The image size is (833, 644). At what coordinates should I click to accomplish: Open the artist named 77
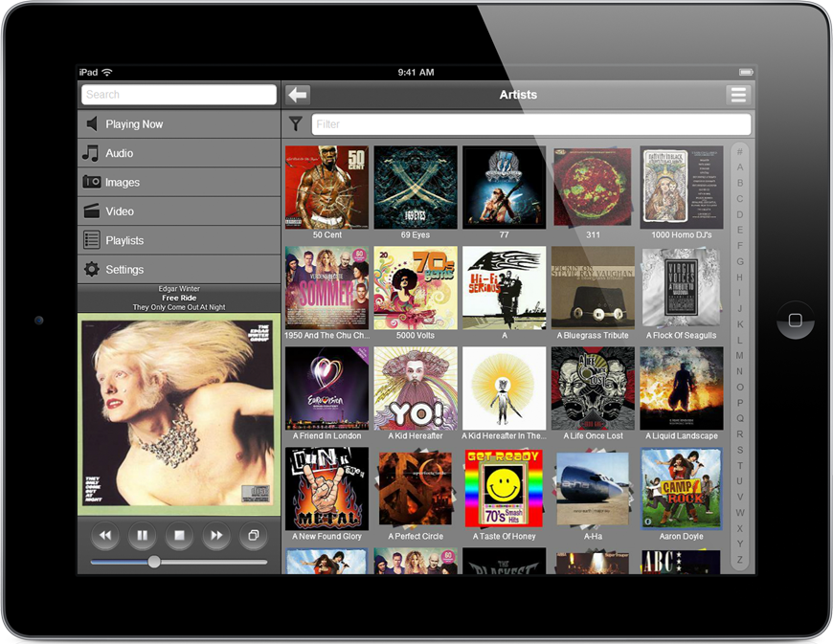[505, 188]
